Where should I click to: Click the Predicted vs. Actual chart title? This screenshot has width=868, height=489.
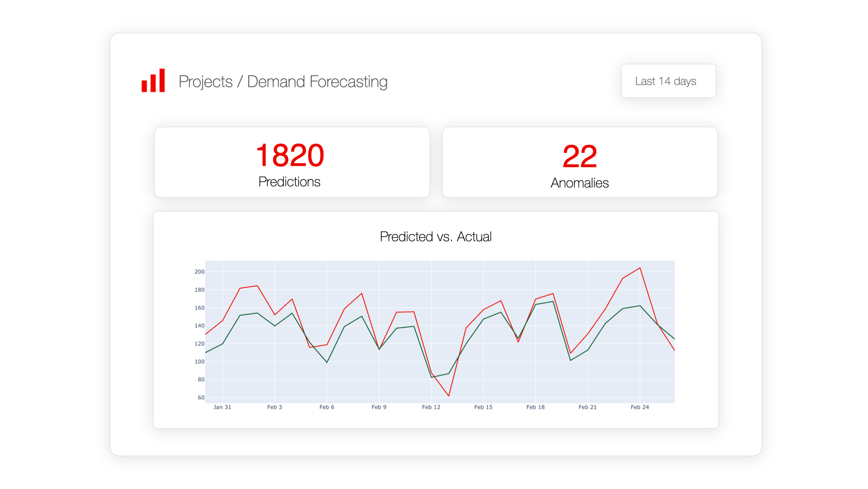coord(436,236)
